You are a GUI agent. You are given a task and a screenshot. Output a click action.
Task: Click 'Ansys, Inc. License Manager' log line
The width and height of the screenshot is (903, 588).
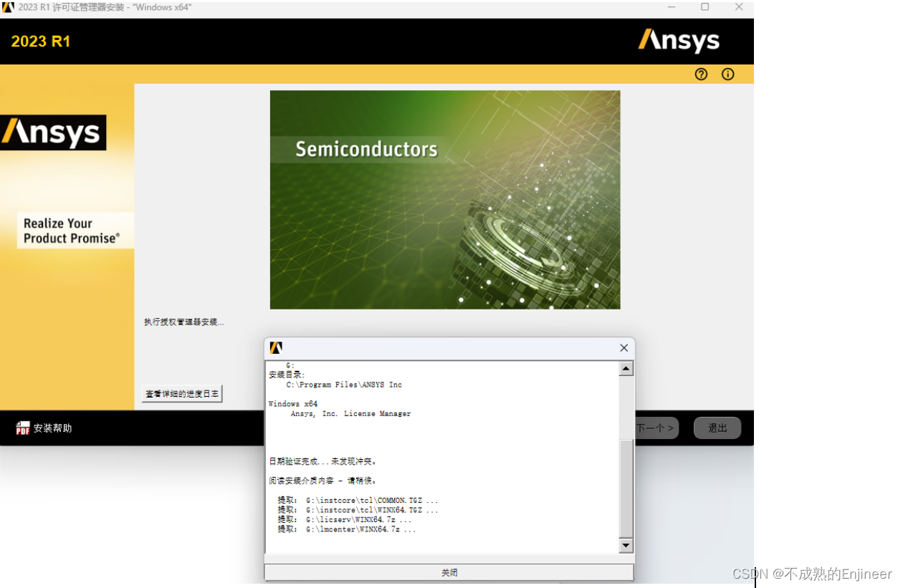click(351, 414)
